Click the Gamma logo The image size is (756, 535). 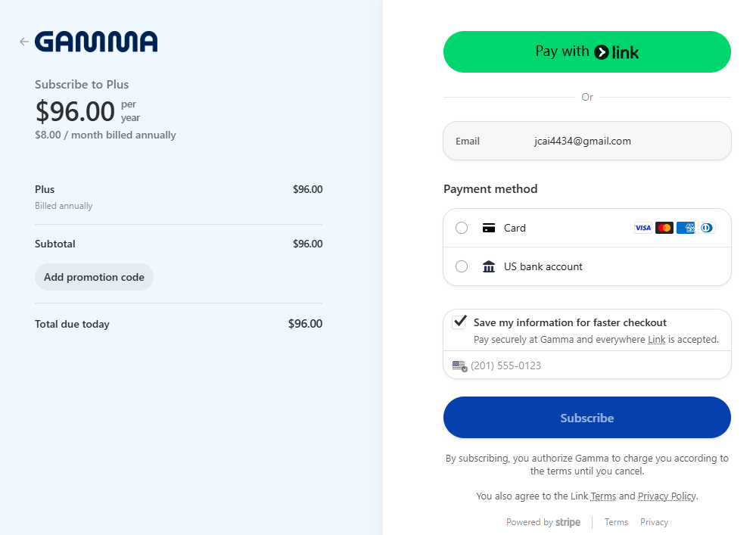coord(96,42)
